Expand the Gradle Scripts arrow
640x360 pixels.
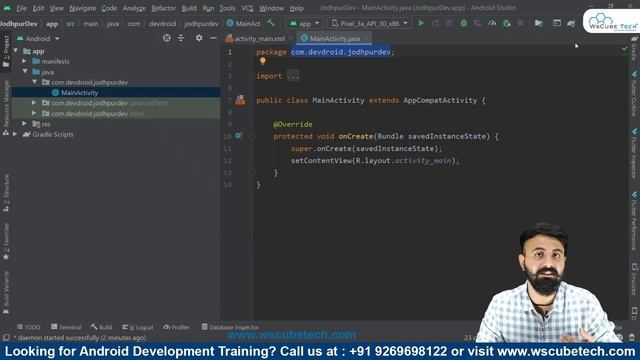15,134
